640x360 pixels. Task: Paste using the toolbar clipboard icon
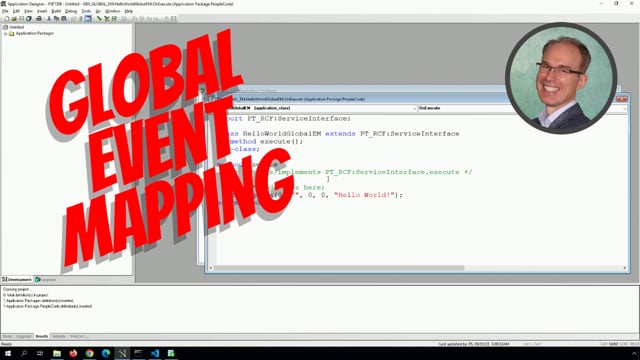(x=64, y=18)
